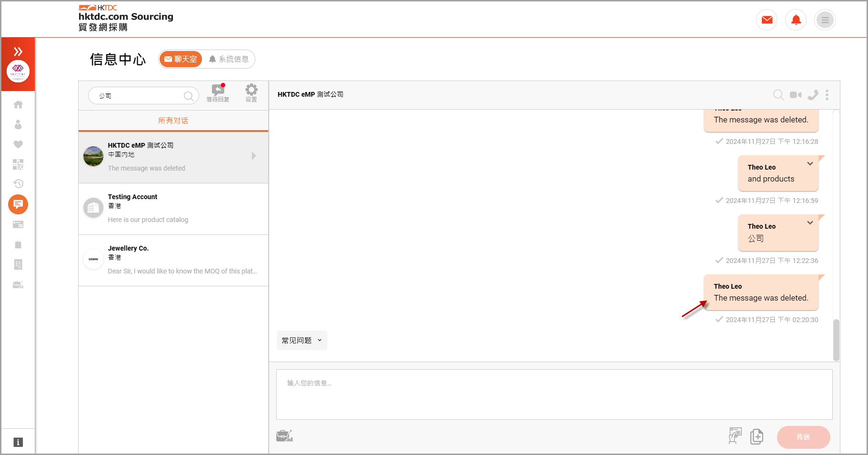This screenshot has height=455, width=868.
Task: Open 设置 settings gear
Action: tap(252, 93)
